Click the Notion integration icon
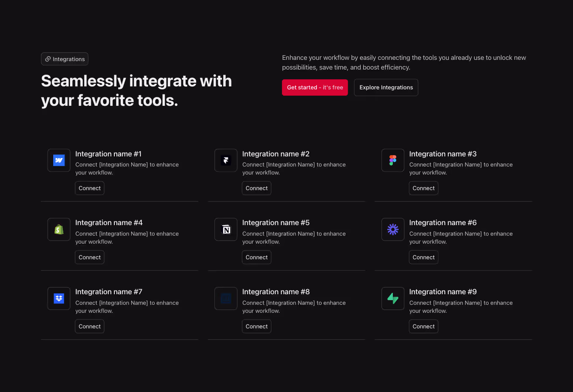Screen dimensions: 573x392 226,229
